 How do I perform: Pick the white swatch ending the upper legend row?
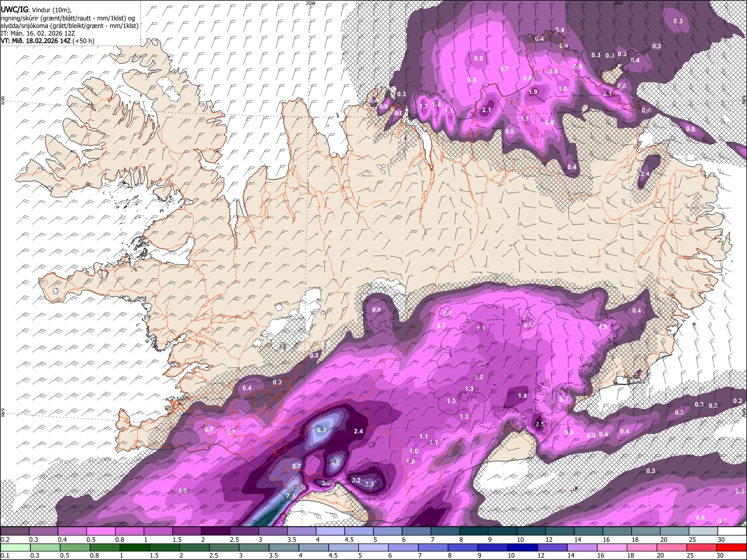[732, 531]
